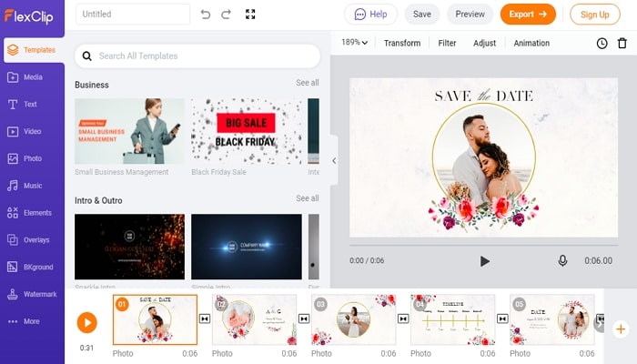Open the Watermark sidebar panel
Viewport: 637px width, 364px height.
point(32,294)
